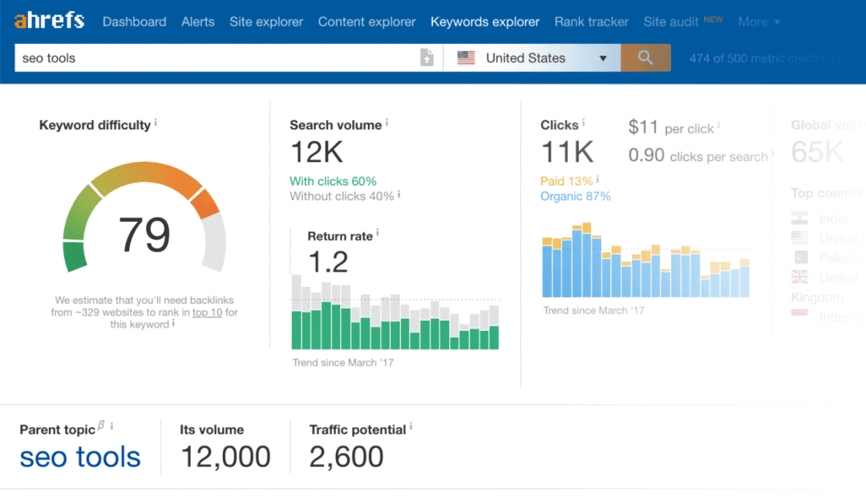
Task: Click the United States flag icon
Action: click(466, 58)
